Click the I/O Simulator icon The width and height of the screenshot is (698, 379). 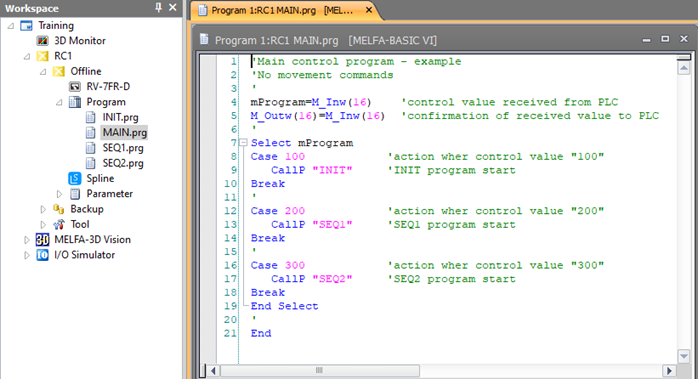43,255
